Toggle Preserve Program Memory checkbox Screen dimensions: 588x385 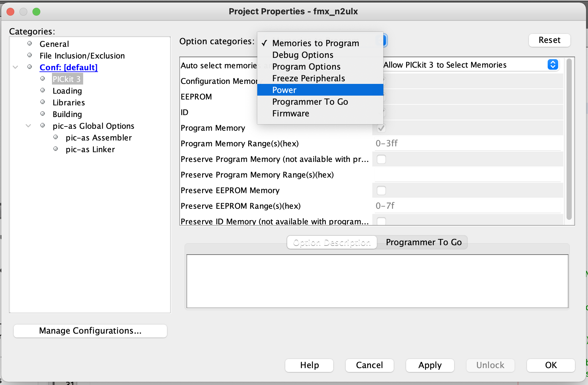coord(381,159)
